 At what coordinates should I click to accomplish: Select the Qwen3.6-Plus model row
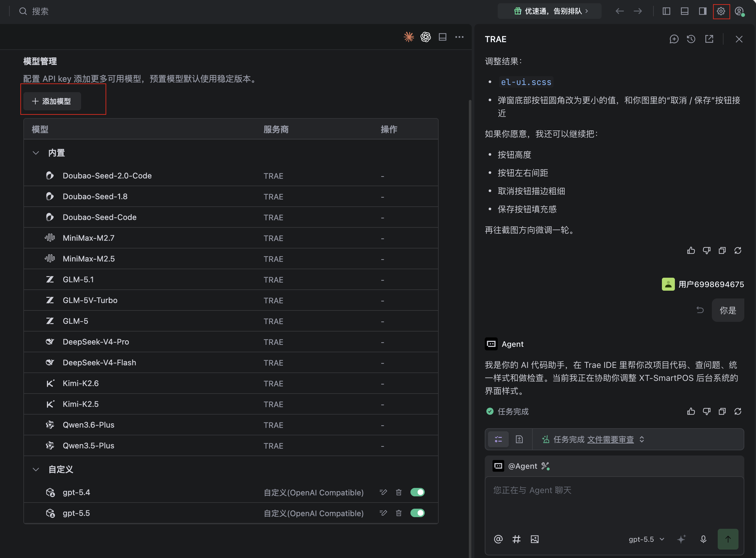[x=231, y=425]
